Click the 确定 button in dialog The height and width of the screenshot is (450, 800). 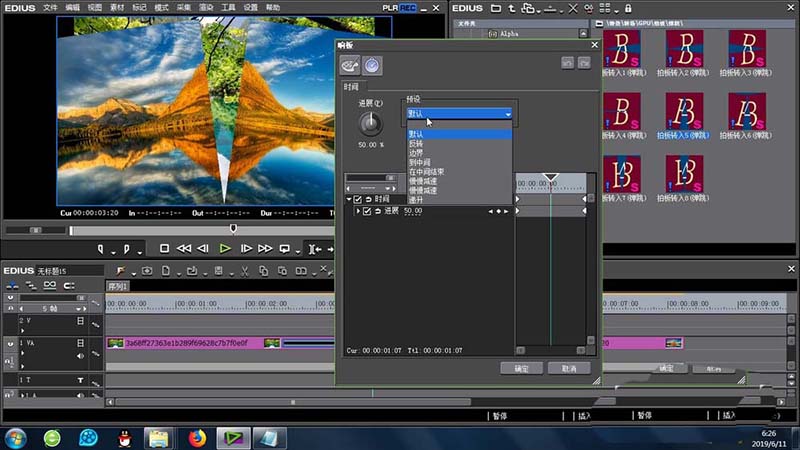[521, 368]
